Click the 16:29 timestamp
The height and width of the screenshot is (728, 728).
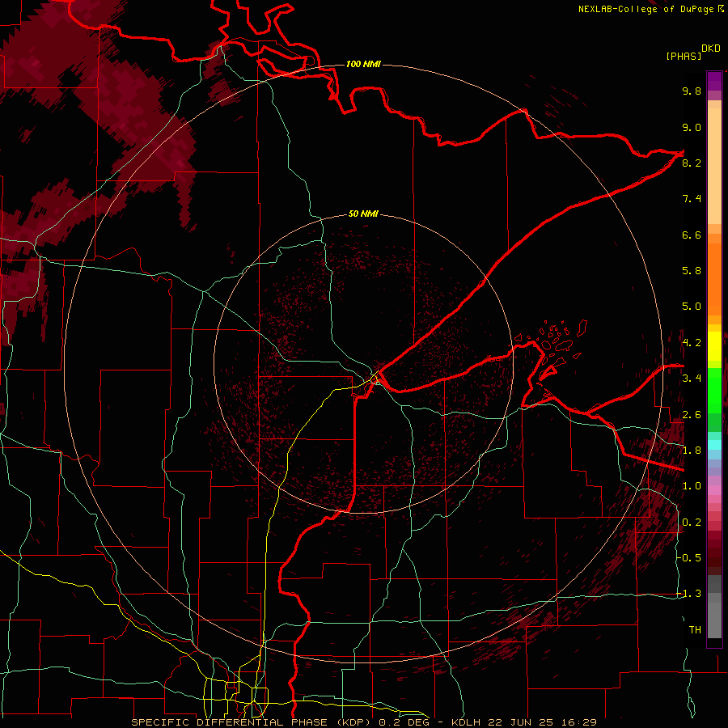tap(578, 722)
